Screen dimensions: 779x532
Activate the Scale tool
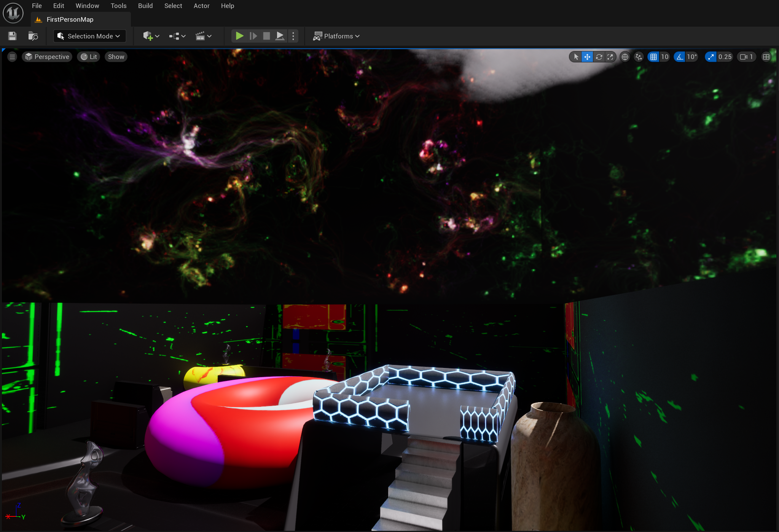click(610, 57)
